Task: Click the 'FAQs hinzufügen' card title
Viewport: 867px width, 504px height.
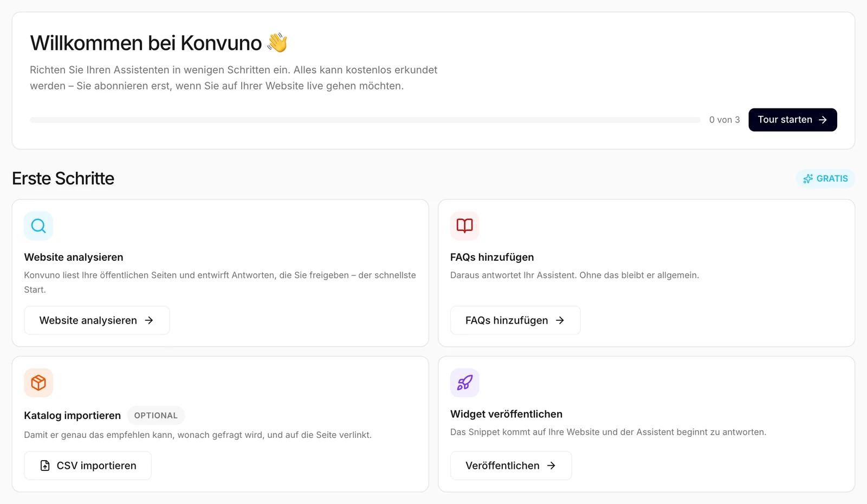Action: pos(492,257)
